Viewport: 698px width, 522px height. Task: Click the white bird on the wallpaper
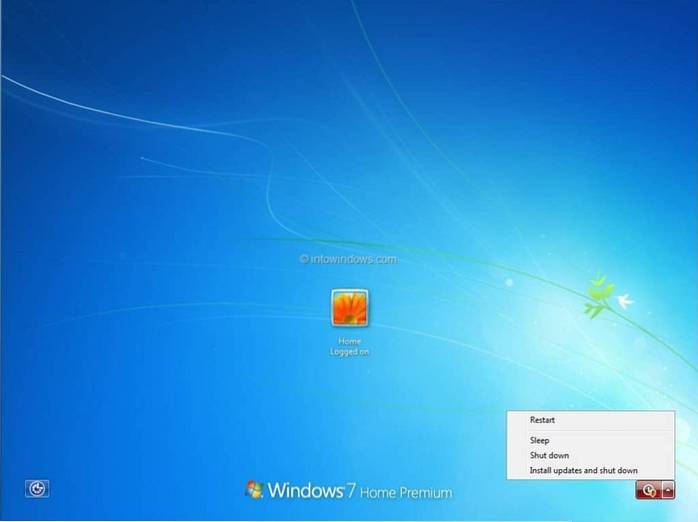624,298
